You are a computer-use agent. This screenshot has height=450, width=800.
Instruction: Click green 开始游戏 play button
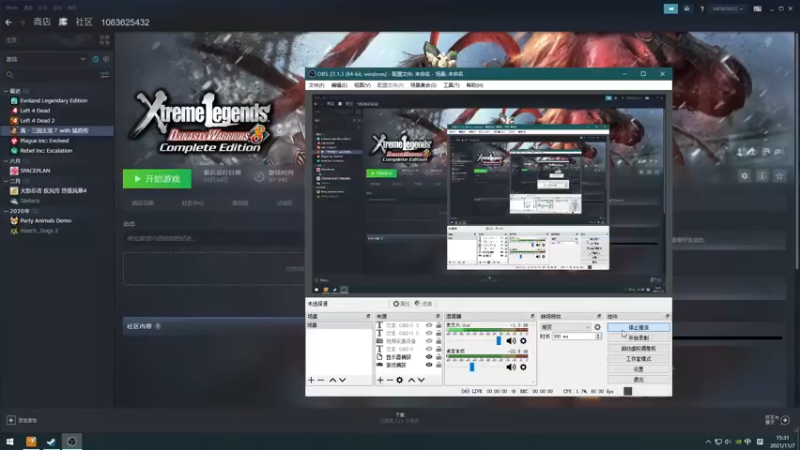157,179
